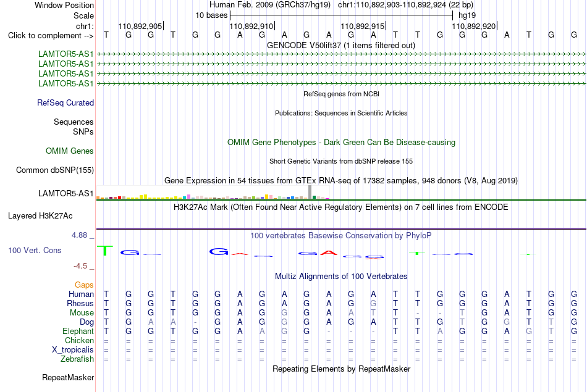Click the chr1:110,892,903-110,892,924 (22 bp) range text
587x392 pixels.
(x=405, y=5)
